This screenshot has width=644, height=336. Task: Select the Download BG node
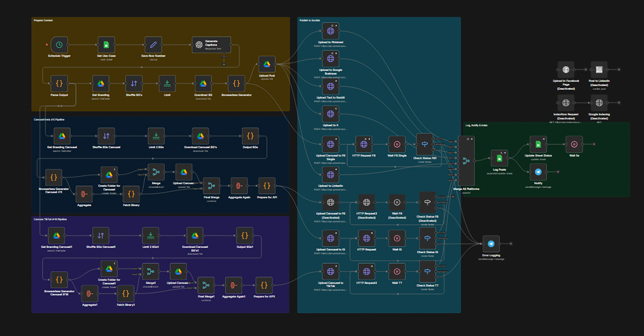(203, 83)
